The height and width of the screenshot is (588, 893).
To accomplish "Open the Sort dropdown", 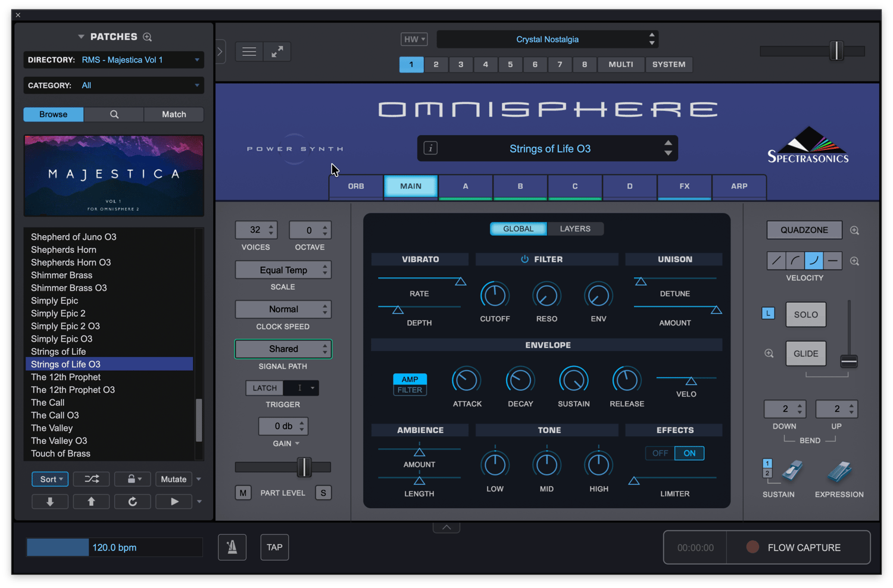I will pyautogui.click(x=51, y=479).
